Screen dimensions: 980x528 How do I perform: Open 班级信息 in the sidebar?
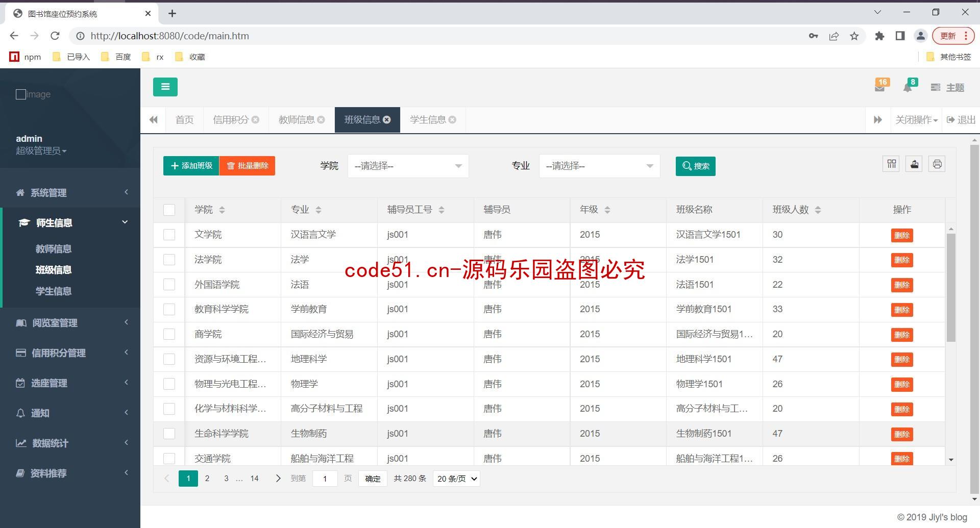pyautogui.click(x=54, y=270)
